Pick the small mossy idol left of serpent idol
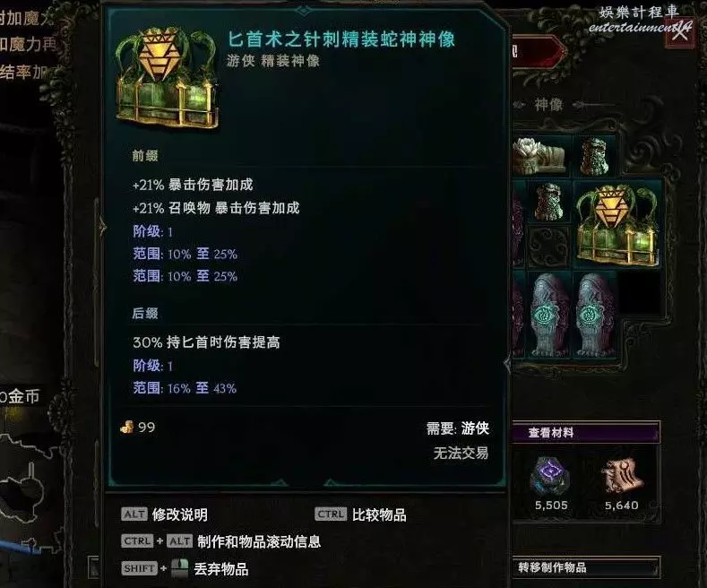707x588 pixels. [x=548, y=202]
